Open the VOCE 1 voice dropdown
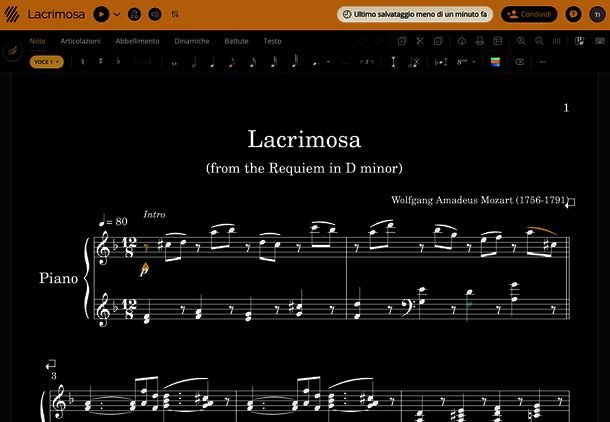 47,62
